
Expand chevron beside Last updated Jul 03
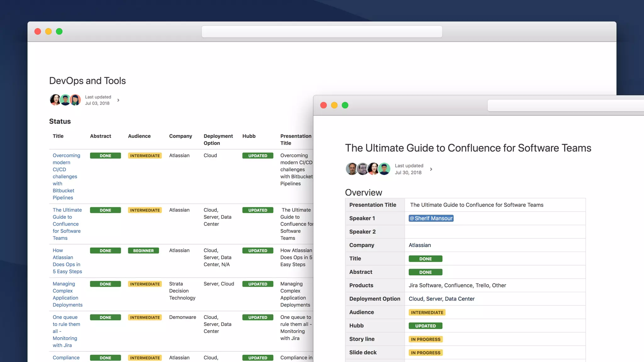(118, 100)
